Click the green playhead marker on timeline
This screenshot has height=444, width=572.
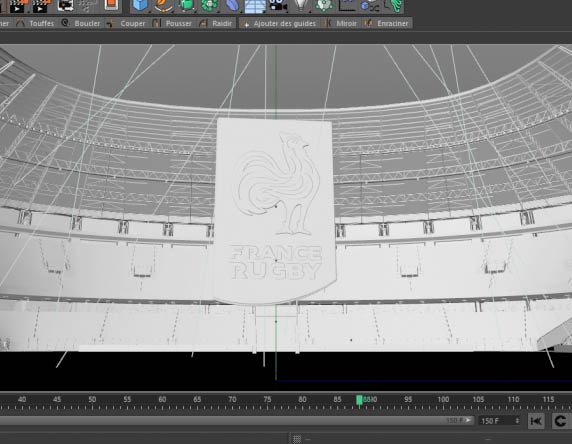(x=359, y=400)
